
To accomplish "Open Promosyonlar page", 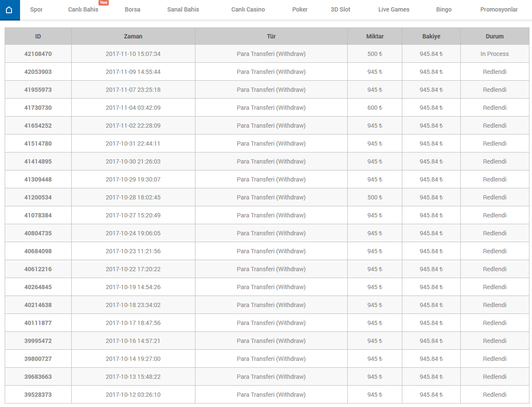I will click(x=499, y=9).
